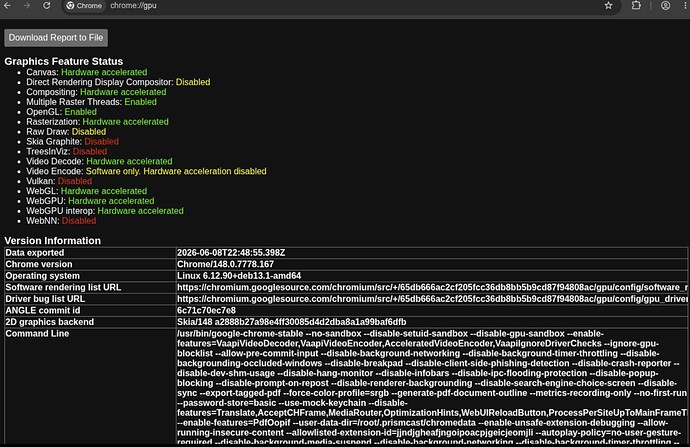Click the ANGLE commit id label
The height and width of the screenshot is (447, 690).
point(43,311)
